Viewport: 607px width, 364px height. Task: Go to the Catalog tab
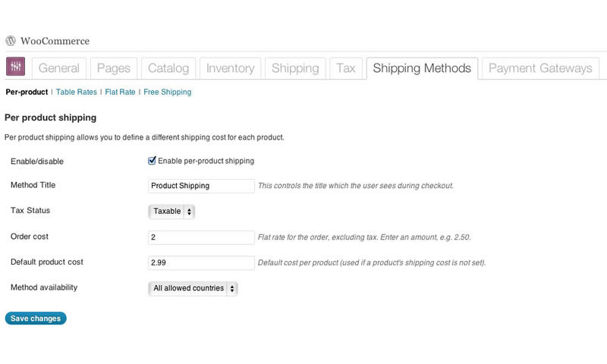tap(168, 68)
